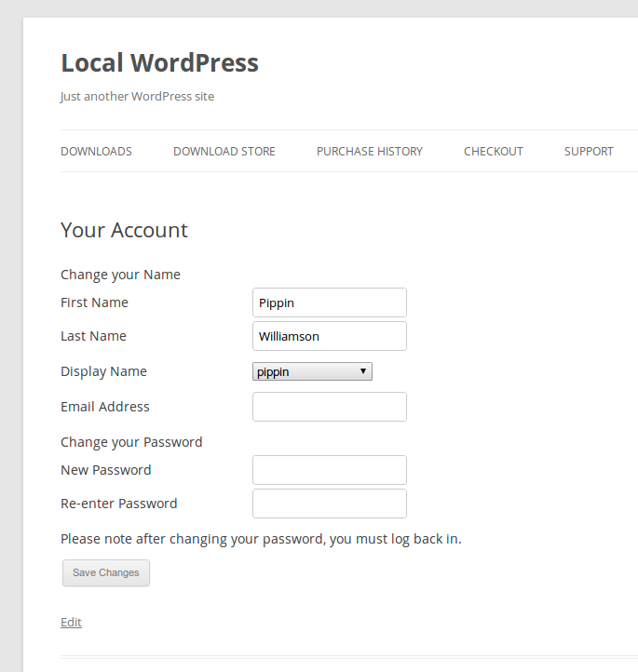This screenshot has height=672, width=638.
Task: Open the Download Store page
Action: (224, 152)
